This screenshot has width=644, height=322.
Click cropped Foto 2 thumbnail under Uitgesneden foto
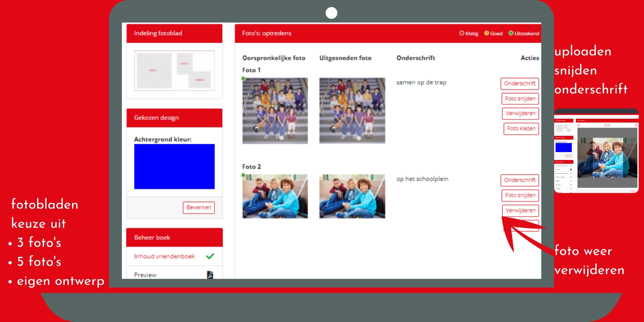[352, 196]
